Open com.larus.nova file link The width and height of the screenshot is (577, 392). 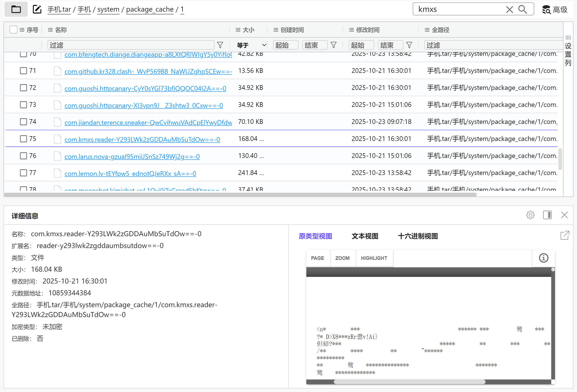pos(132,157)
